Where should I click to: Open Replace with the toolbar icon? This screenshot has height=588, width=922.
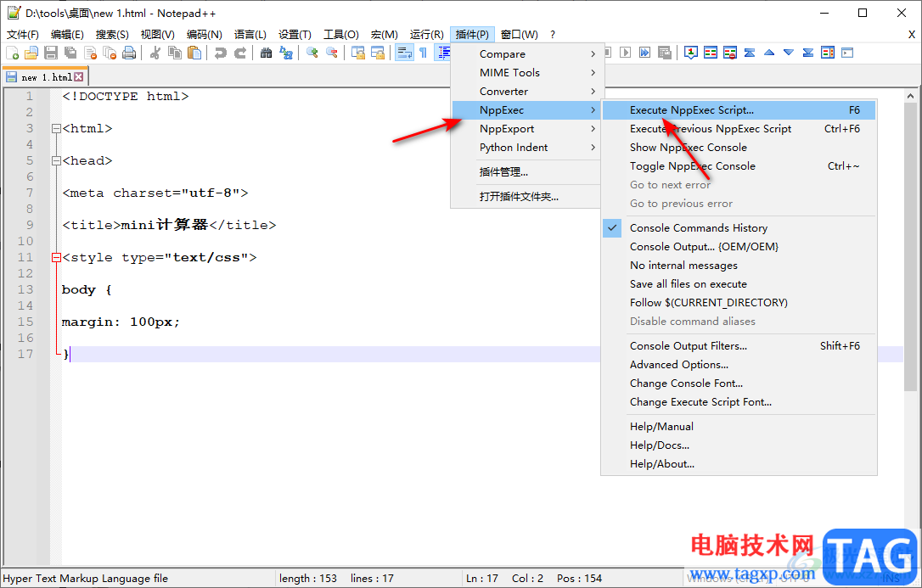(x=286, y=53)
